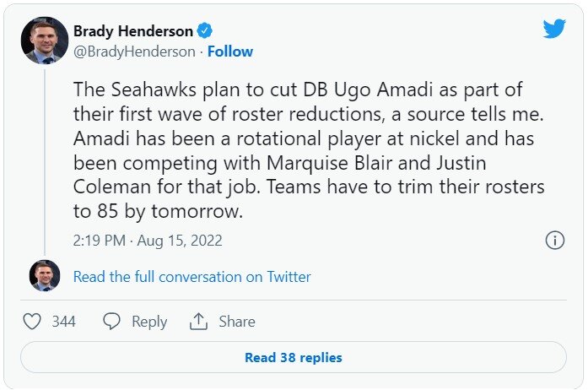Click the blue verified badge
The width and height of the screenshot is (588, 390).
[205, 31]
